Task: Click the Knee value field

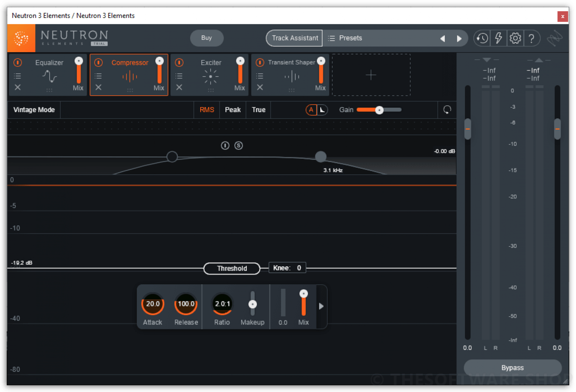Action: 287,268
